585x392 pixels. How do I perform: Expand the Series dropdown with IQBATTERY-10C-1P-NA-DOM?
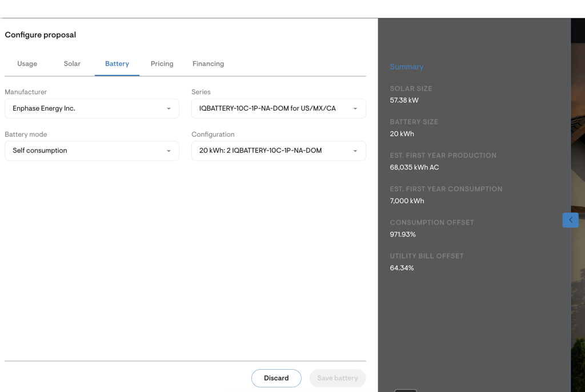278,108
